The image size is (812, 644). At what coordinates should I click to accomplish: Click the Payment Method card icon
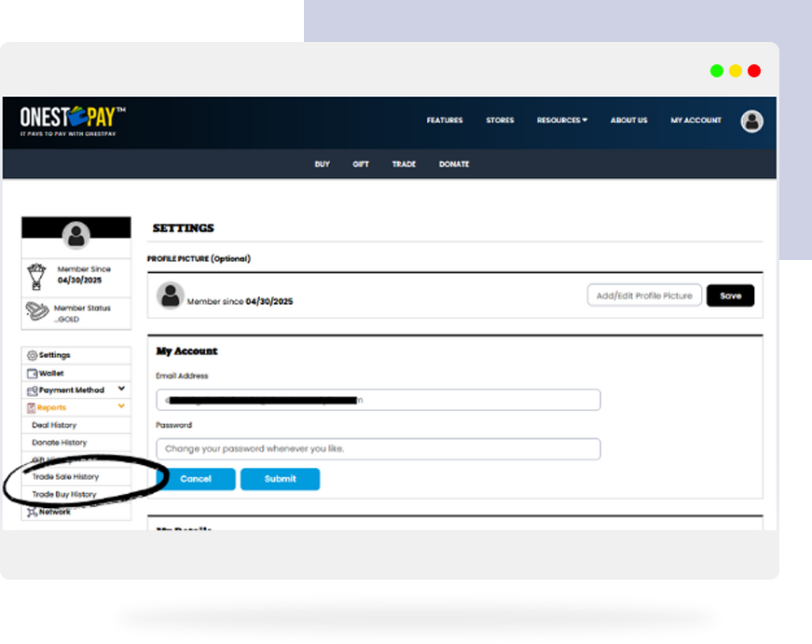pyautogui.click(x=32, y=391)
